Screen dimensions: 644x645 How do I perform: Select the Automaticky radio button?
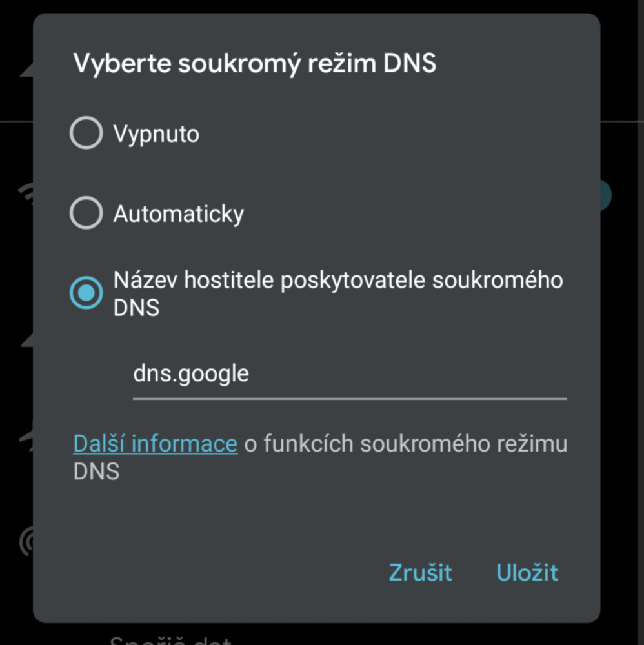pyautogui.click(x=86, y=213)
